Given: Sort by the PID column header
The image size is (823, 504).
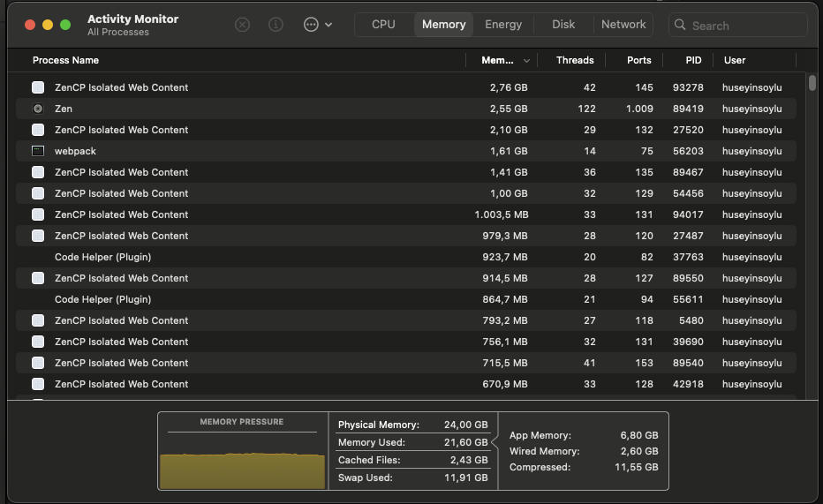Looking at the screenshot, I should [x=693, y=60].
